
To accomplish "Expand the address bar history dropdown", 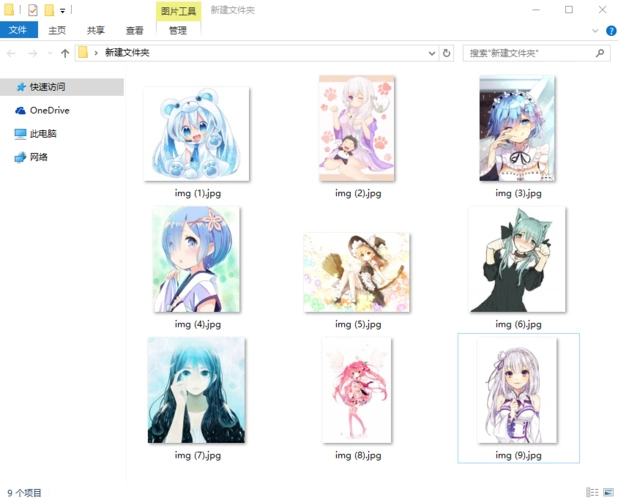I will click(432, 53).
